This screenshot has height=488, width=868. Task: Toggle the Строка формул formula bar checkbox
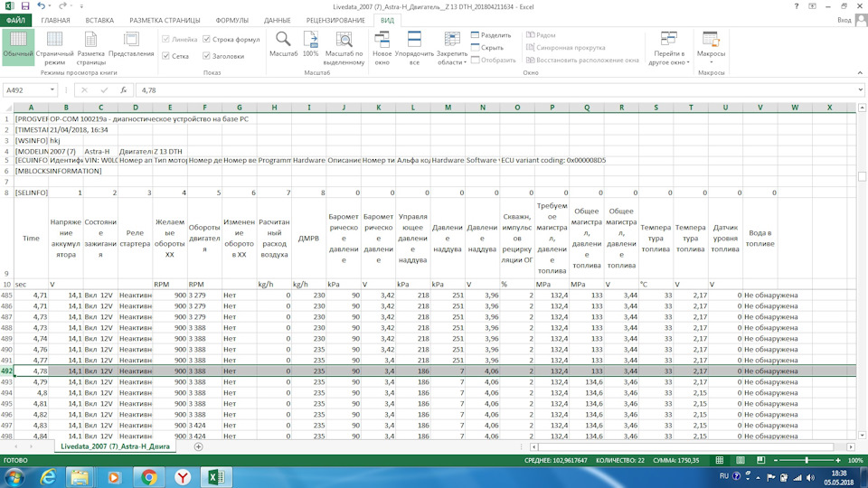tap(206, 39)
